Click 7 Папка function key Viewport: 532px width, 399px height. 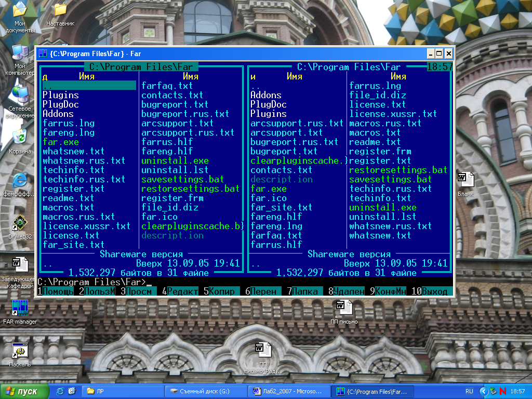coord(304,291)
